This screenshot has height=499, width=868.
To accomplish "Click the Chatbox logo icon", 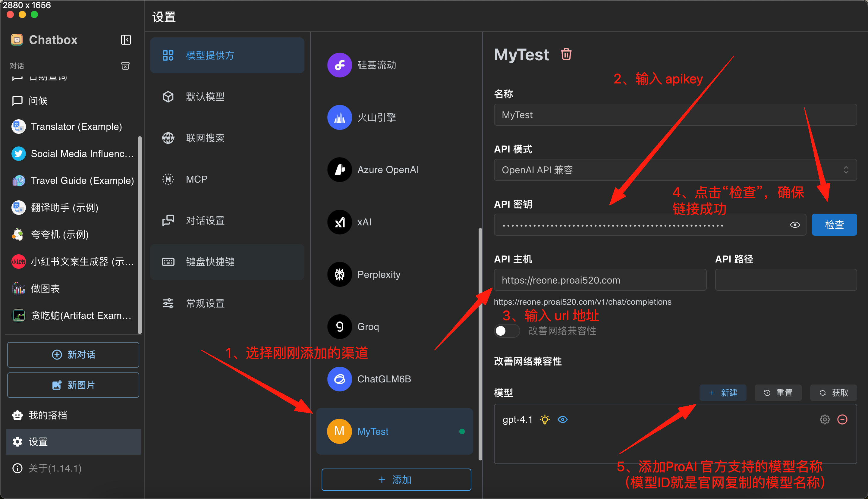I will click(17, 40).
